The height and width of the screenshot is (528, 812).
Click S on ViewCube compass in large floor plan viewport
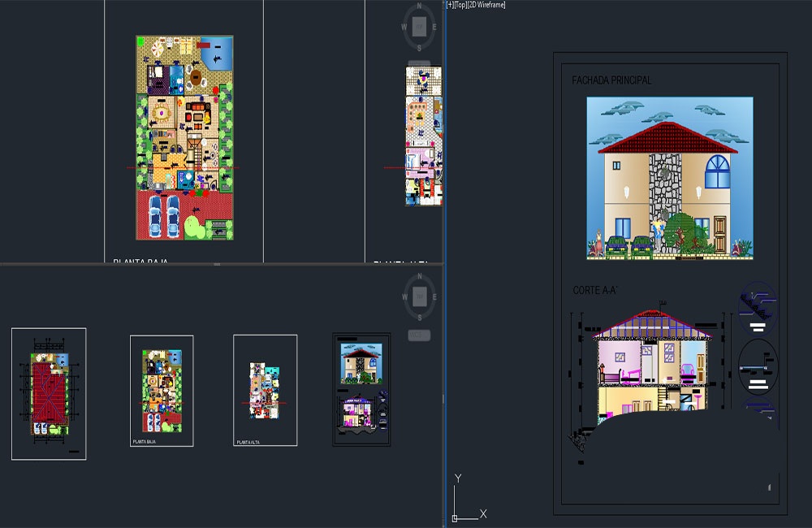tap(420, 48)
